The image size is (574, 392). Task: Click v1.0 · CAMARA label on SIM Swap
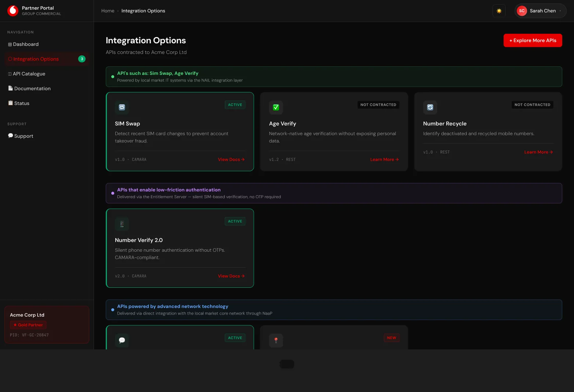[x=131, y=160]
